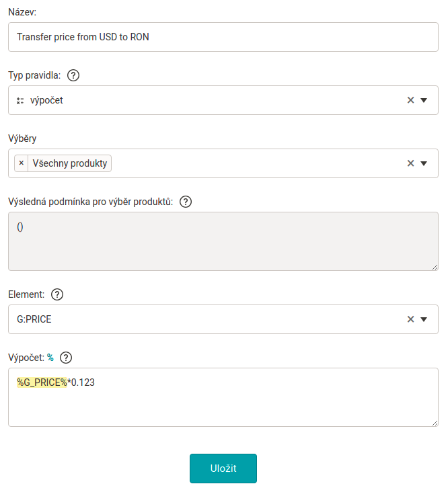Click the výpočet rule type icon
Screen dimensions: 448x488
20,101
